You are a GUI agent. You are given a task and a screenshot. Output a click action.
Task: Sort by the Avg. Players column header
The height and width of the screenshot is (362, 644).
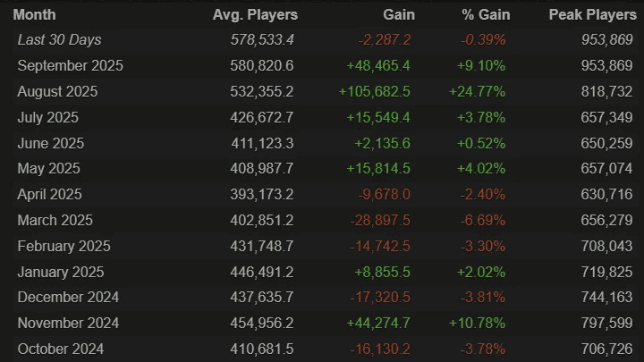coord(255,15)
